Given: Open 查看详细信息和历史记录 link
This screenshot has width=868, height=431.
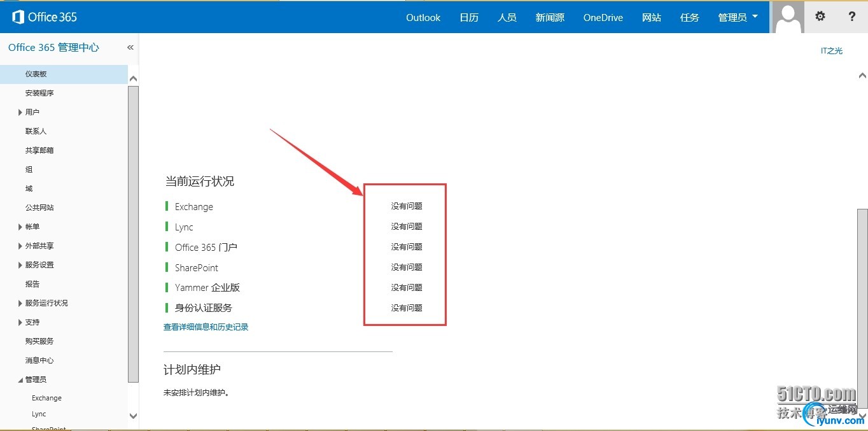Looking at the screenshot, I should [206, 327].
